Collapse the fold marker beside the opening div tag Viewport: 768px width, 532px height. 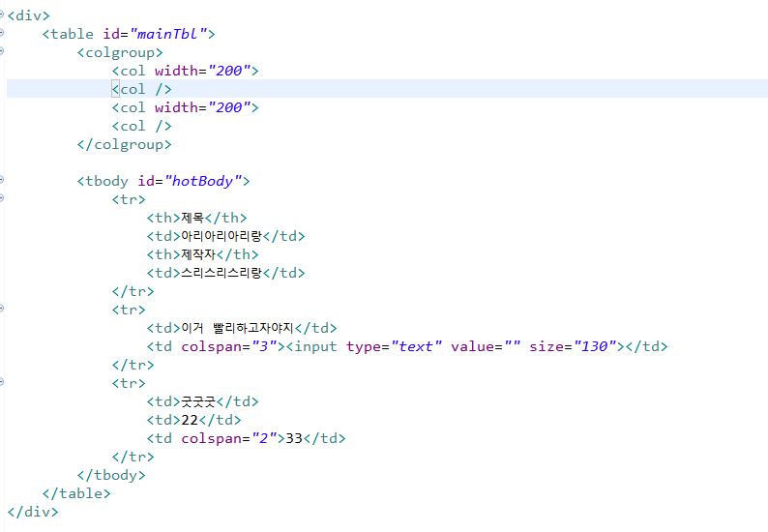(2, 15)
